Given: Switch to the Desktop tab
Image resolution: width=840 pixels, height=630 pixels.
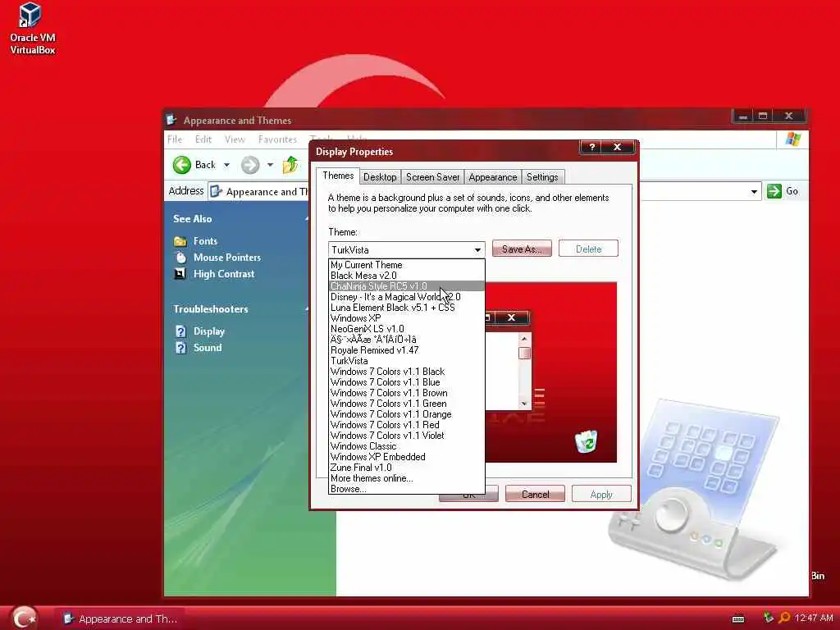Looking at the screenshot, I should 380,177.
